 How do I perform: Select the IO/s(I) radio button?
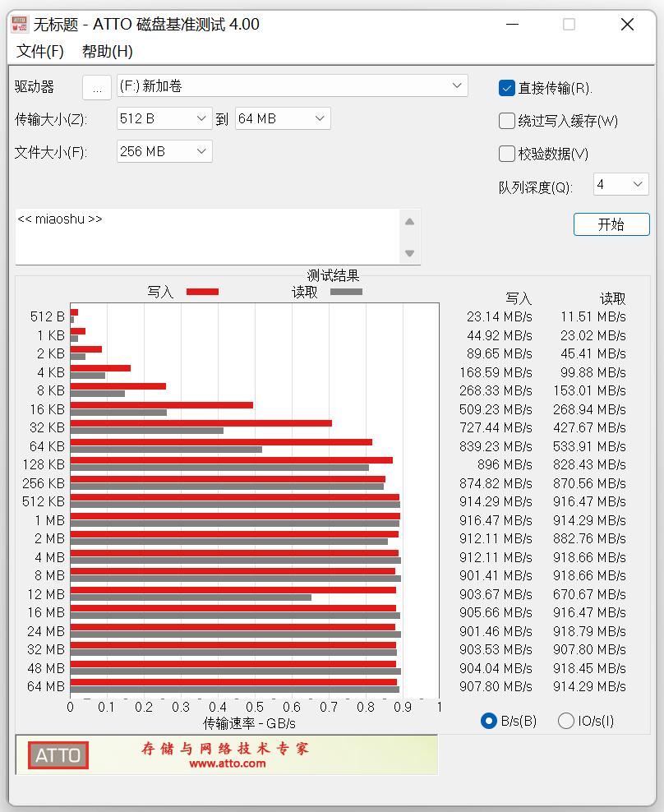[x=565, y=720]
